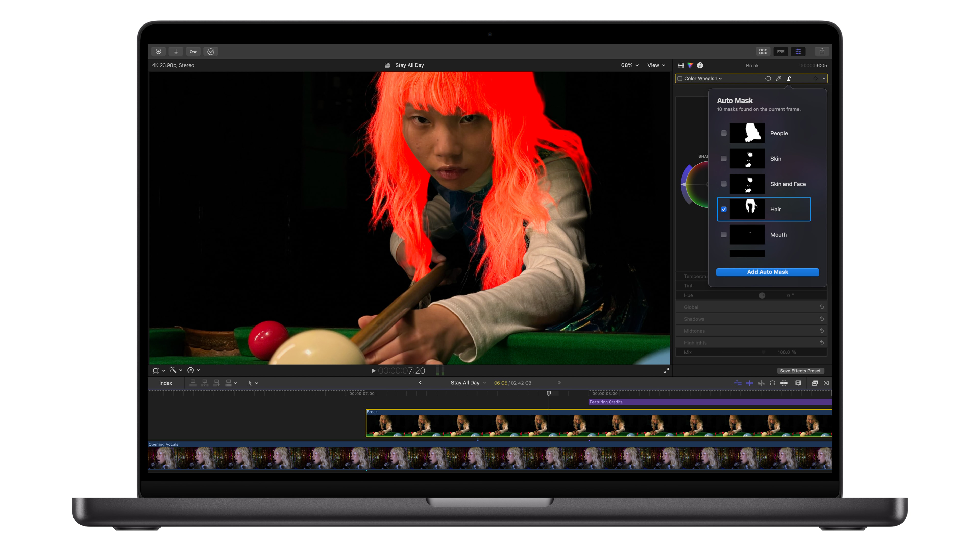Image resolution: width=980 pixels, height=551 pixels.
Task: Click the background tasks checkmark icon
Action: [x=211, y=51]
